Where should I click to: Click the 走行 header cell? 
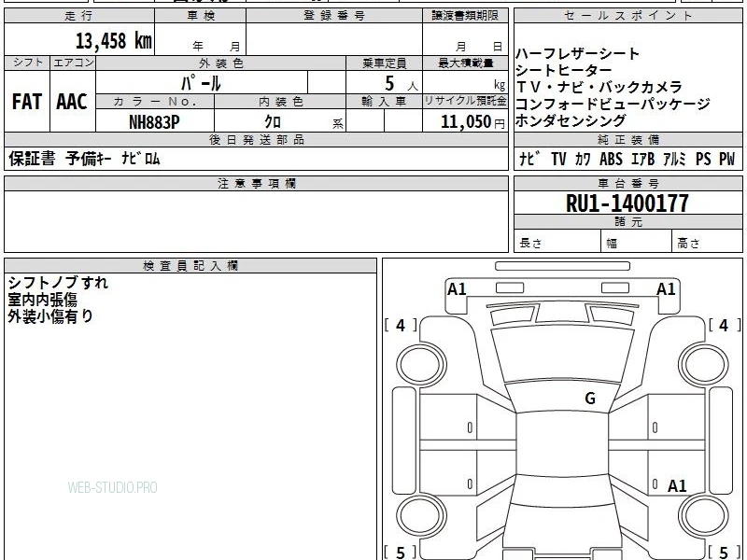(79, 16)
